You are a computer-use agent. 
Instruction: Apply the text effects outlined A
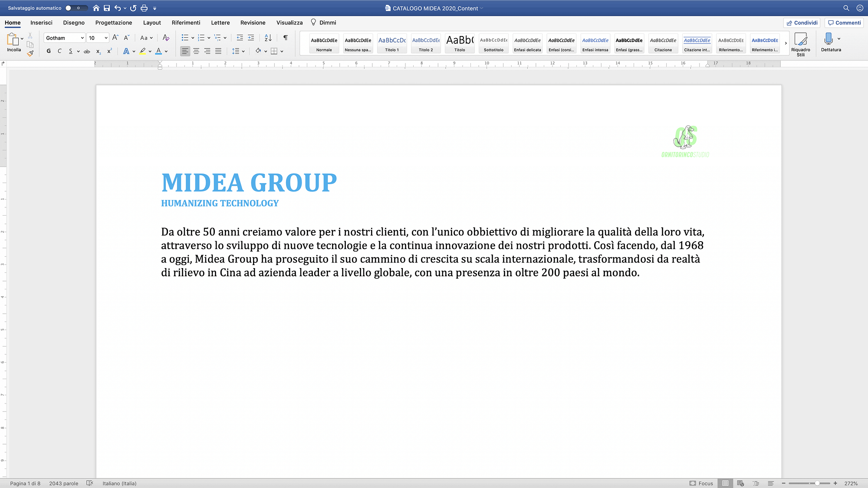click(x=126, y=51)
